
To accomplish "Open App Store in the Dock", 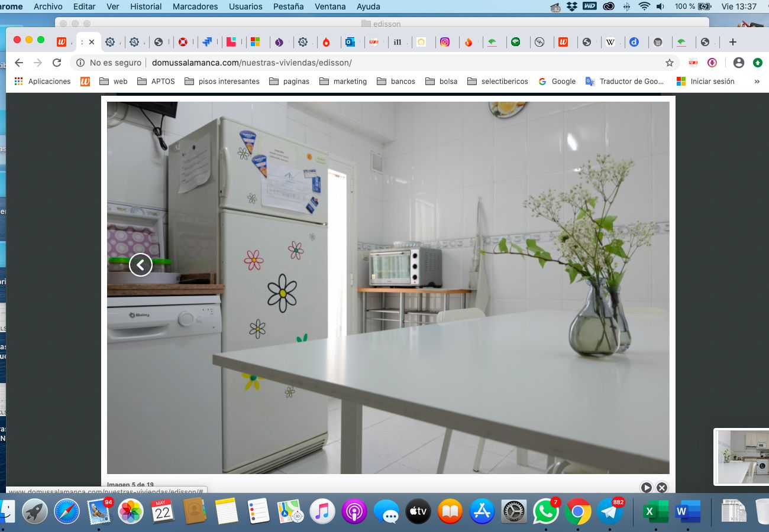I will [x=482, y=511].
